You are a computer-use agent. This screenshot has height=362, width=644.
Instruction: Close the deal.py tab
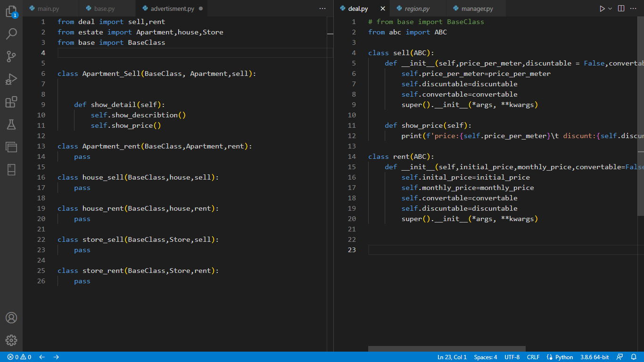click(x=383, y=8)
